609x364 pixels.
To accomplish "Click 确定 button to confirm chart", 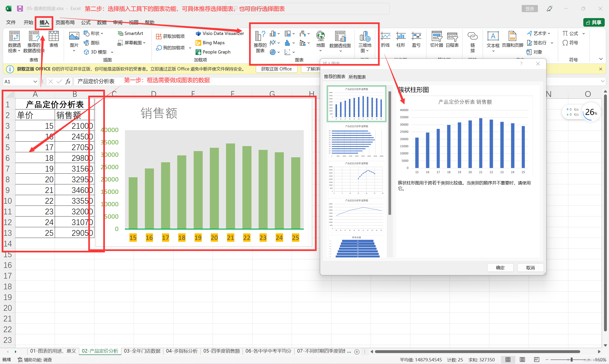I will pos(500,267).
